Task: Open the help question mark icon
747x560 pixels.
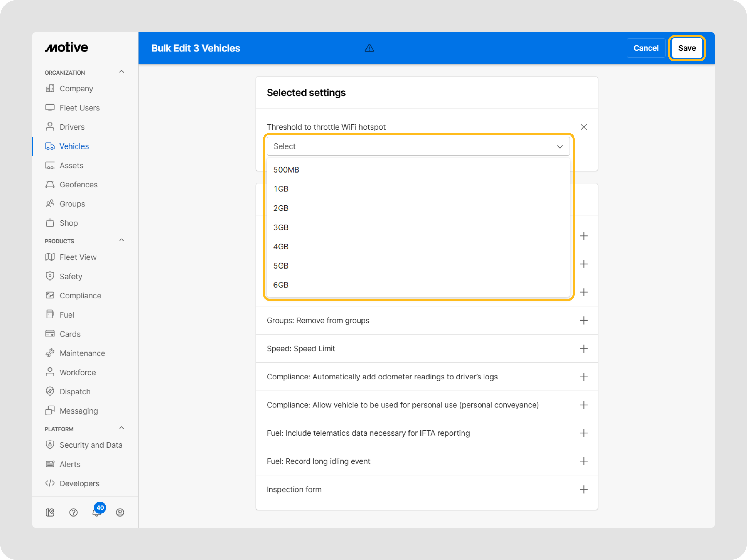Action: (x=73, y=513)
